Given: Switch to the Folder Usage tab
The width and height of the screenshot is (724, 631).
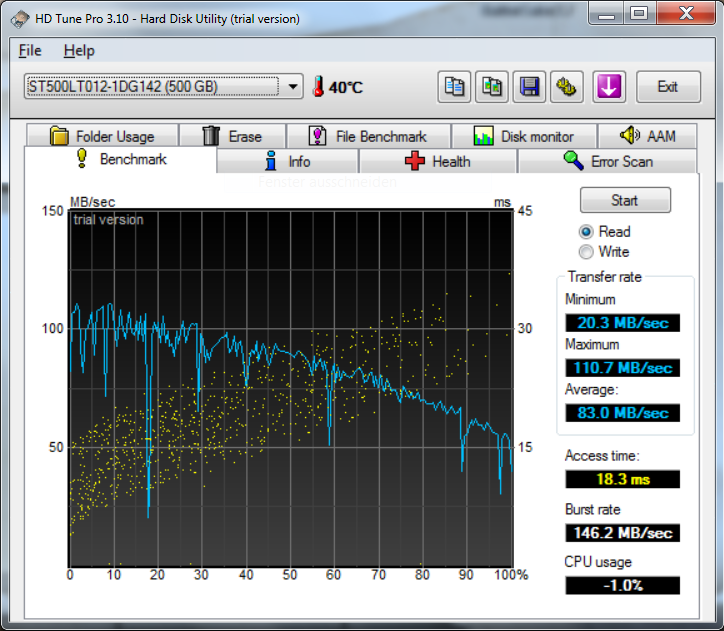Looking at the screenshot, I should (102, 136).
